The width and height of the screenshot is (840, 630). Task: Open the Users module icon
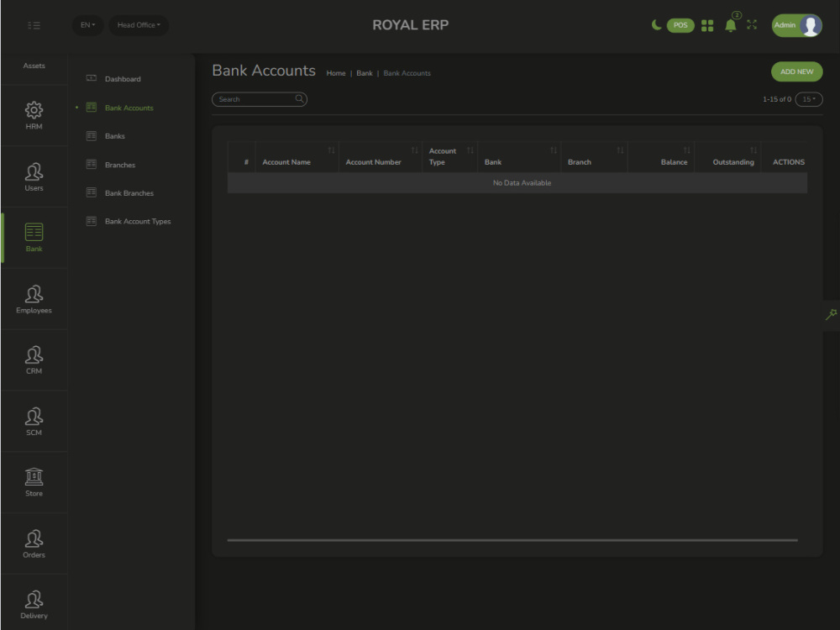tap(34, 171)
